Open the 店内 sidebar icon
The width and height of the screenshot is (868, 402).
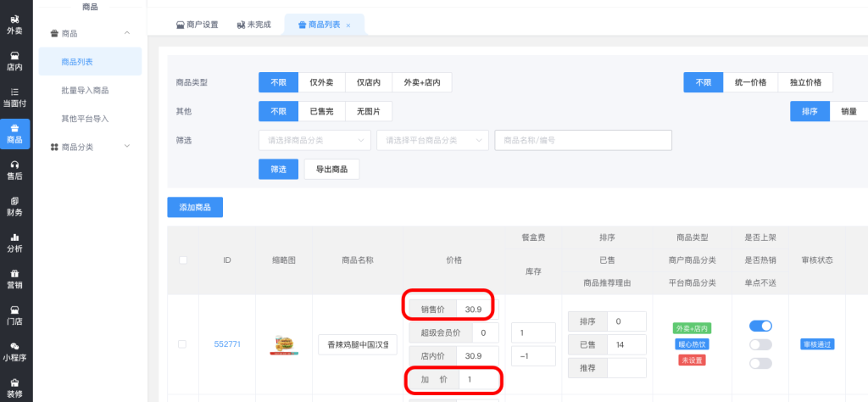[14, 60]
